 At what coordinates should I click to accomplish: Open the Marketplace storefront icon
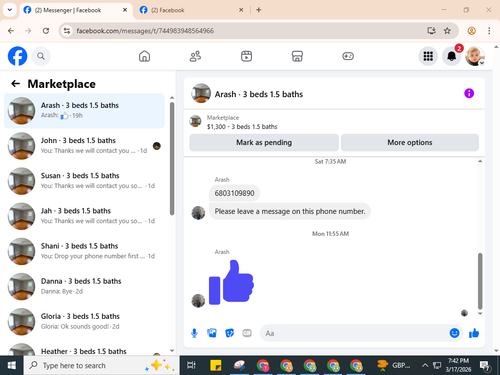click(297, 56)
